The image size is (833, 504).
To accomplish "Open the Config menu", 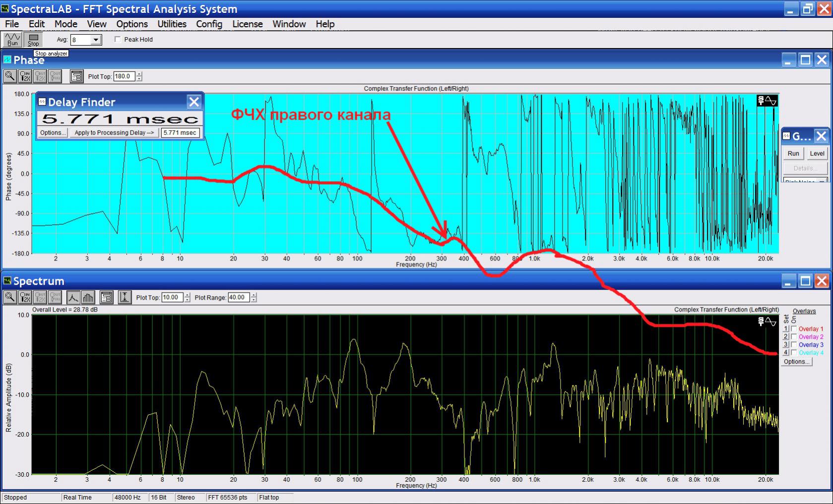I will point(209,24).
